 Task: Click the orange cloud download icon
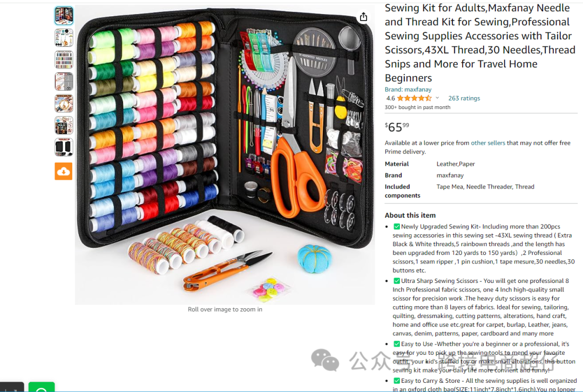point(64,171)
